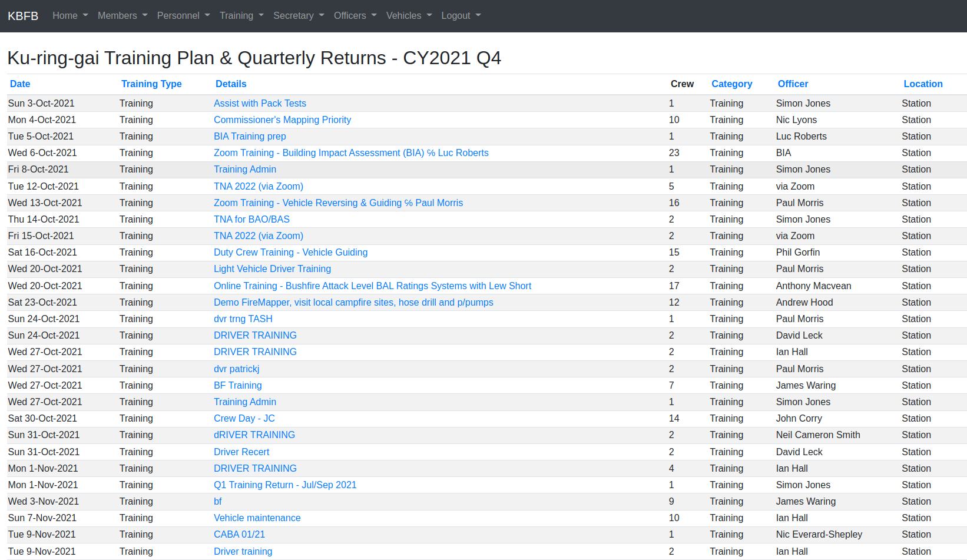The width and height of the screenshot is (967, 560).
Task: Sort by Training Type header
Action: (x=151, y=84)
